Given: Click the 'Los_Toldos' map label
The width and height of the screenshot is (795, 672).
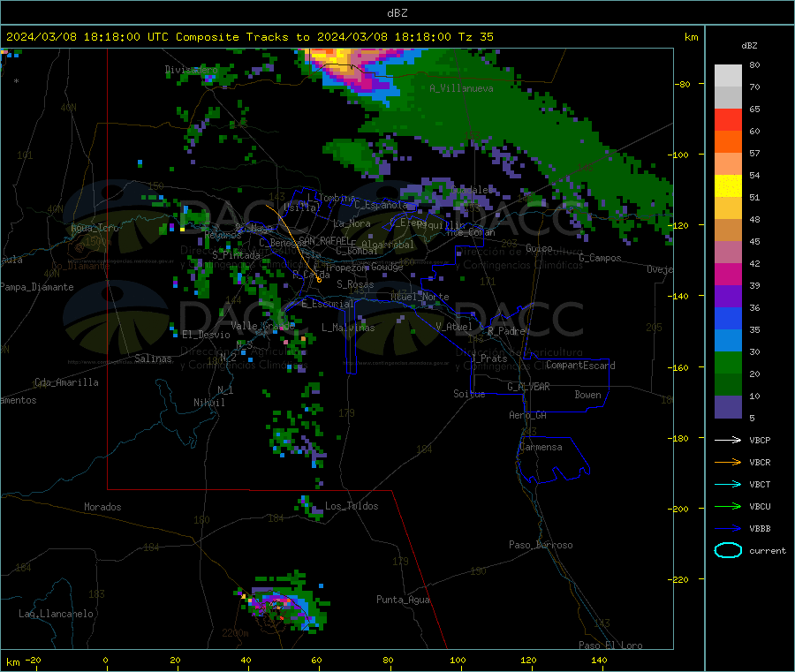Looking at the screenshot, I should pyautogui.click(x=352, y=506).
